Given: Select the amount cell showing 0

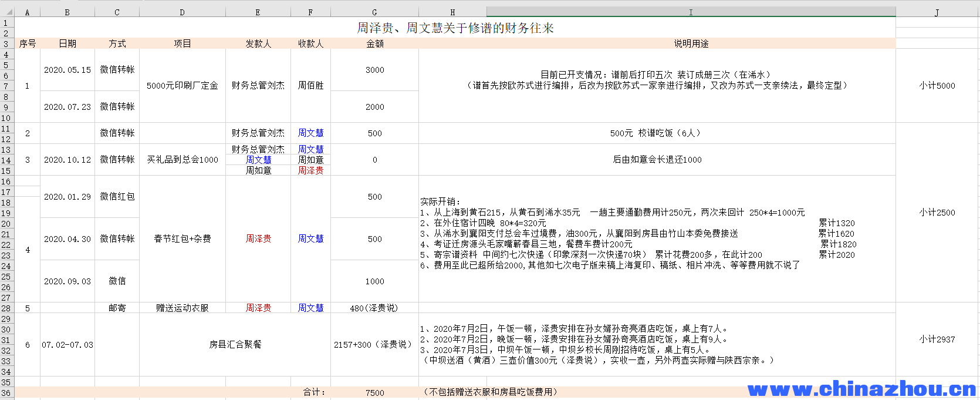Looking at the screenshot, I should (374, 160).
